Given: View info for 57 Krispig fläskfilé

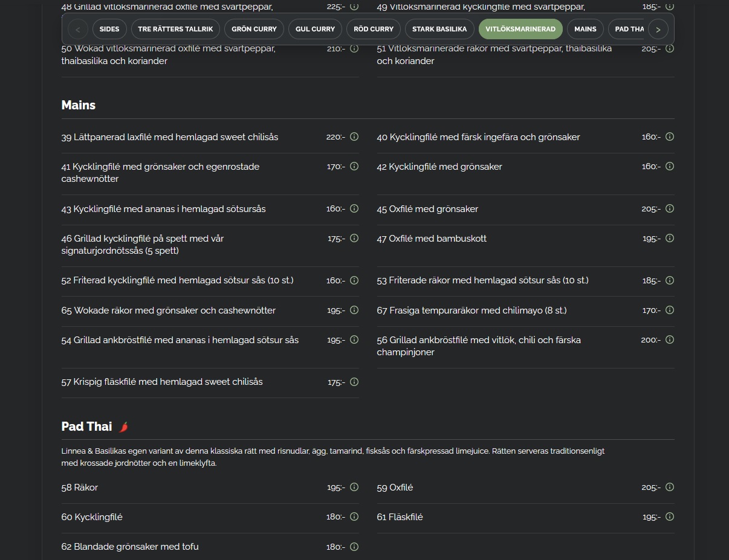Looking at the screenshot, I should [x=354, y=382].
